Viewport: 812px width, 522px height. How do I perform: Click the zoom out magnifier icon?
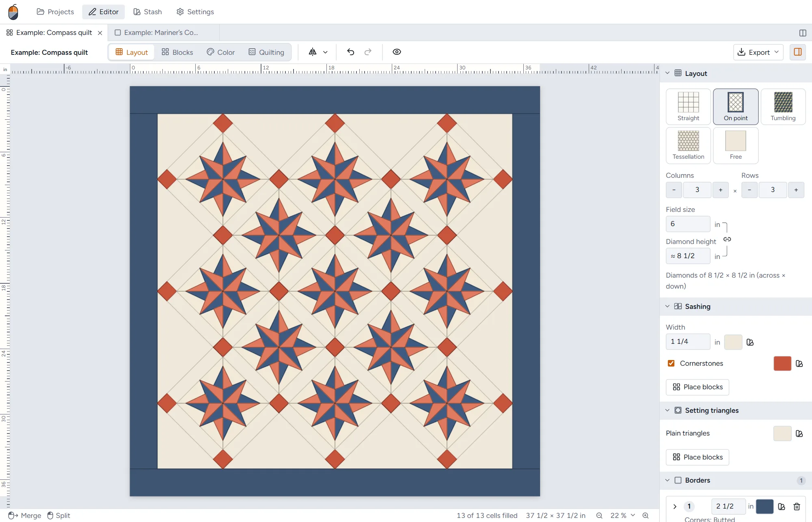(599, 516)
